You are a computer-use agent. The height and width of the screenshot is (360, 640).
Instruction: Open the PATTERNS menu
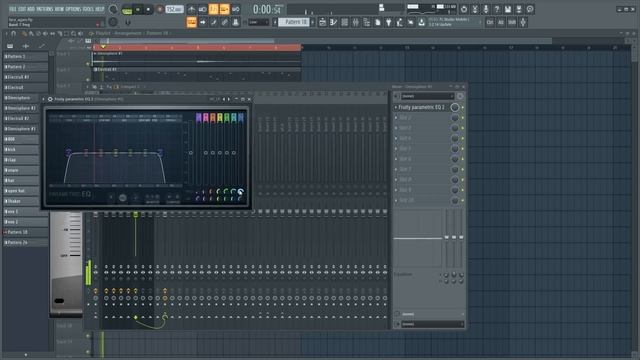click(x=45, y=9)
